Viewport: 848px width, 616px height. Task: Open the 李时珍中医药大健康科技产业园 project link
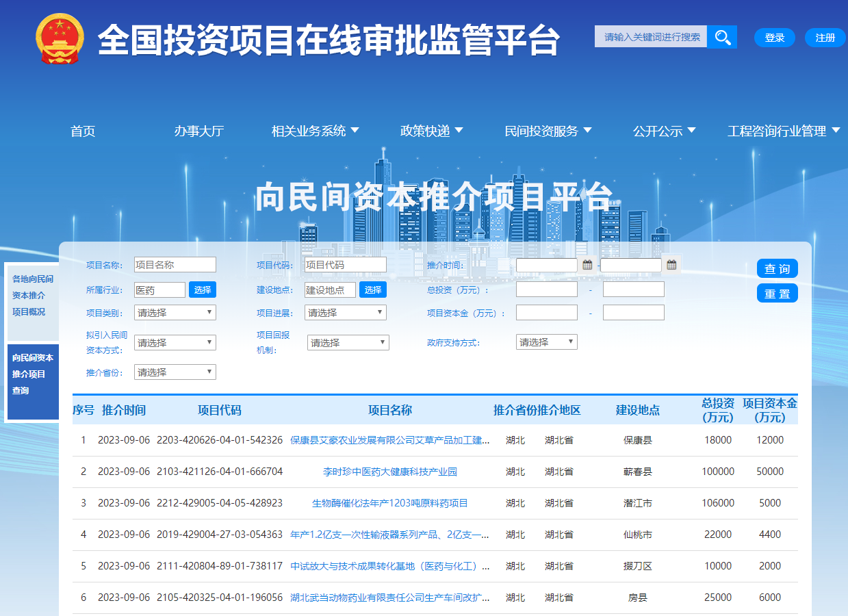tap(389, 472)
